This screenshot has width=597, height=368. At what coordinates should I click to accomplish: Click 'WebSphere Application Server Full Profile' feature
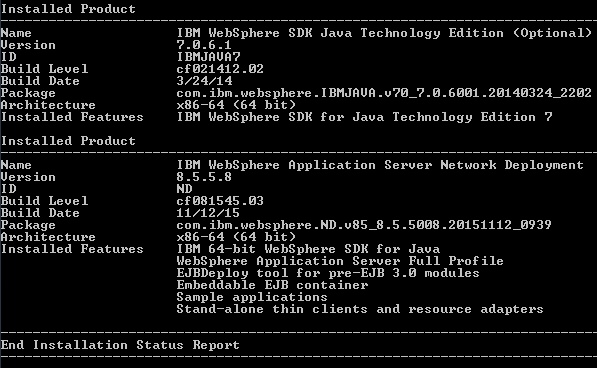pos(340,261)
